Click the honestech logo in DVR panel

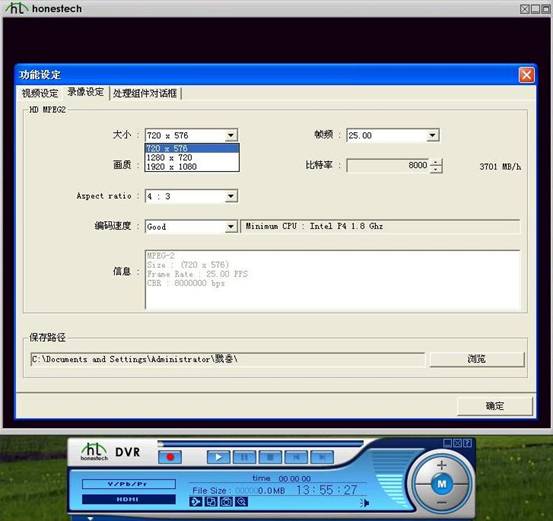94,452
